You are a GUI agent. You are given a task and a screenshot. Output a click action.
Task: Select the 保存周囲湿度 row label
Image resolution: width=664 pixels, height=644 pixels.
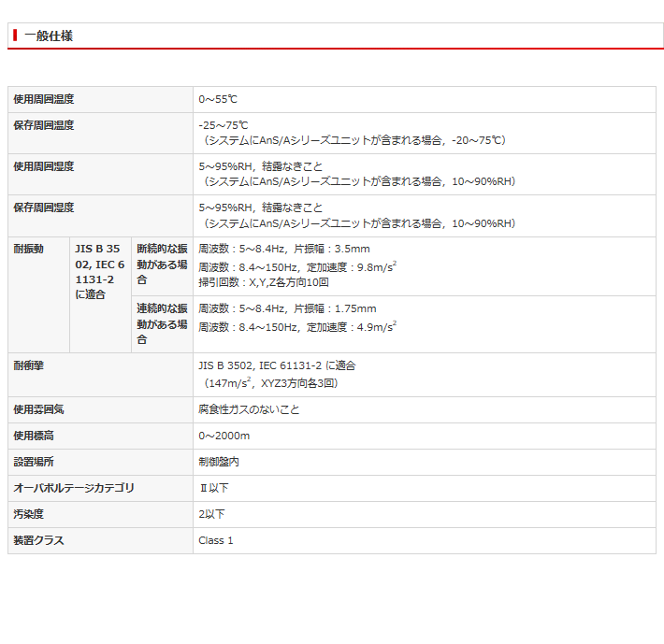44,208
